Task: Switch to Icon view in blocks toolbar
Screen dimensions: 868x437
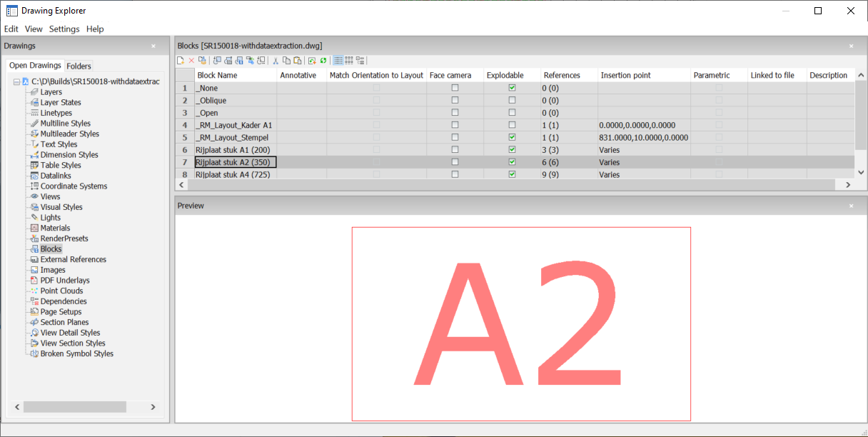Action: [349, 61]
